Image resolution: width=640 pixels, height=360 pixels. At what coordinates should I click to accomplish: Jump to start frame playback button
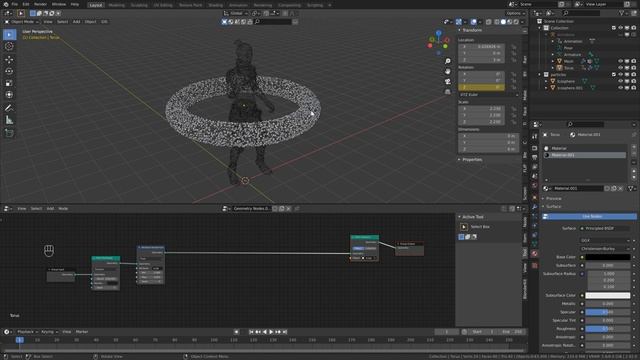(251, 332)
